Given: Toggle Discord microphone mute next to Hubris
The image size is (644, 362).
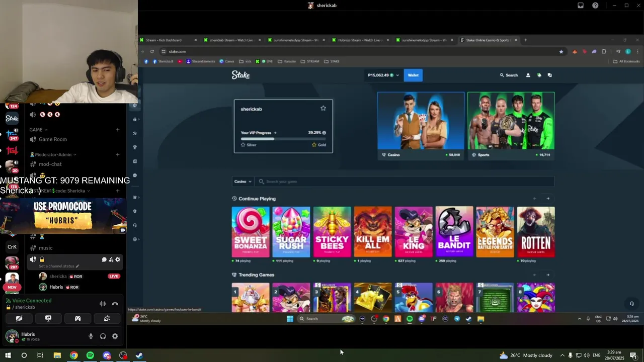Looking at the screenshot, I should [x=91, y=336].
